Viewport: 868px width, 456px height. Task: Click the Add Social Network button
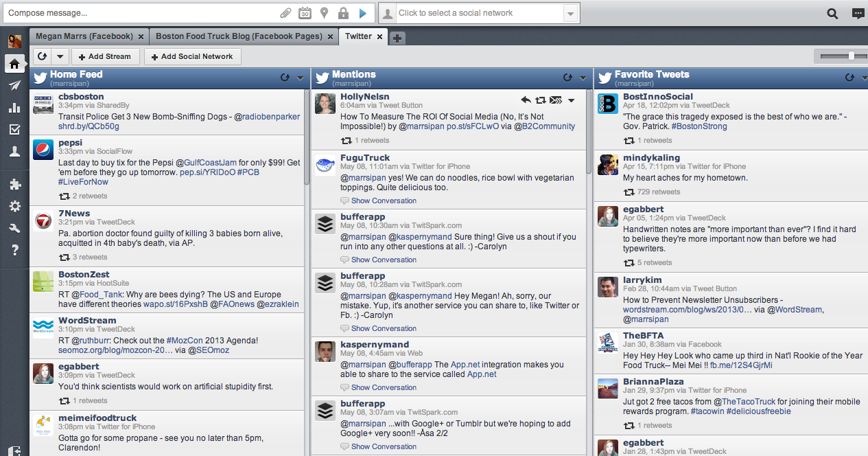pyautogui.click(x=193, y=56)
